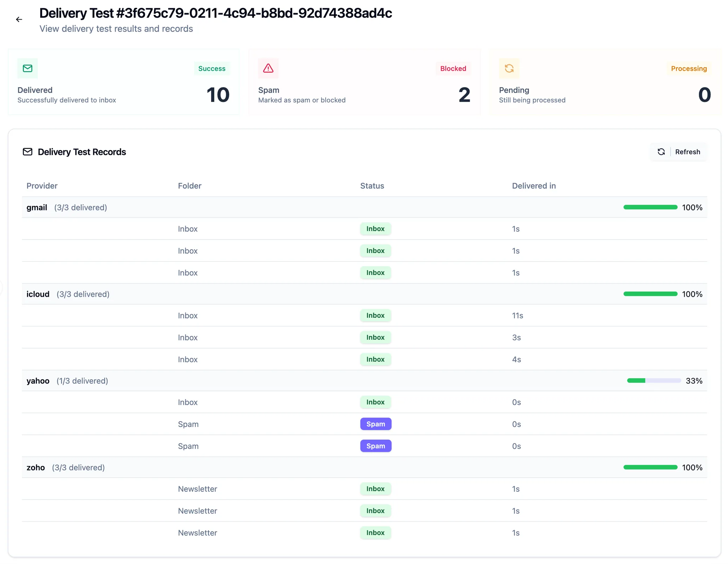This screenshot has height=564, width=728.
Task: Click the Provider column header
Action: coord(42,186)
